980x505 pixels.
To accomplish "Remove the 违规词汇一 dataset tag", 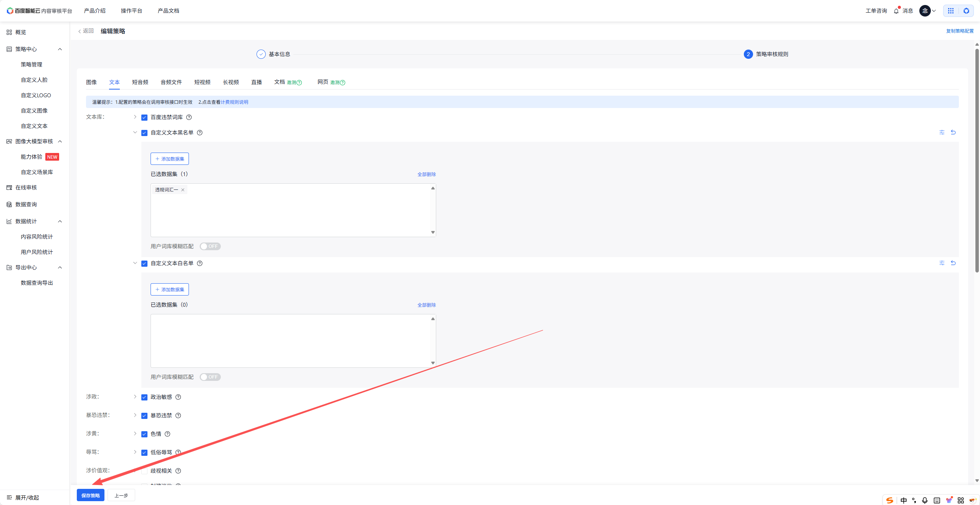I will pyautogui.click(x=183, y=190).
